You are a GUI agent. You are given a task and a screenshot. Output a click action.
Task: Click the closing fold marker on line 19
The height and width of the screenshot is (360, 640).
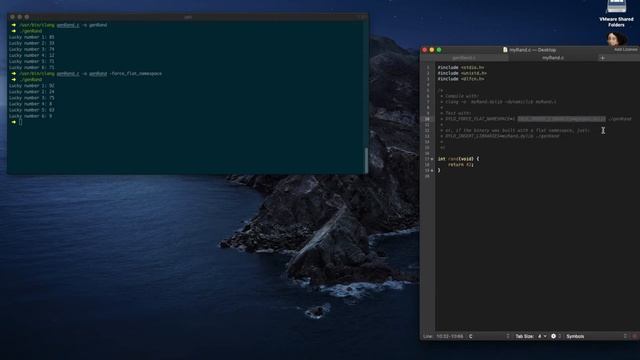[x=432, y=170]
